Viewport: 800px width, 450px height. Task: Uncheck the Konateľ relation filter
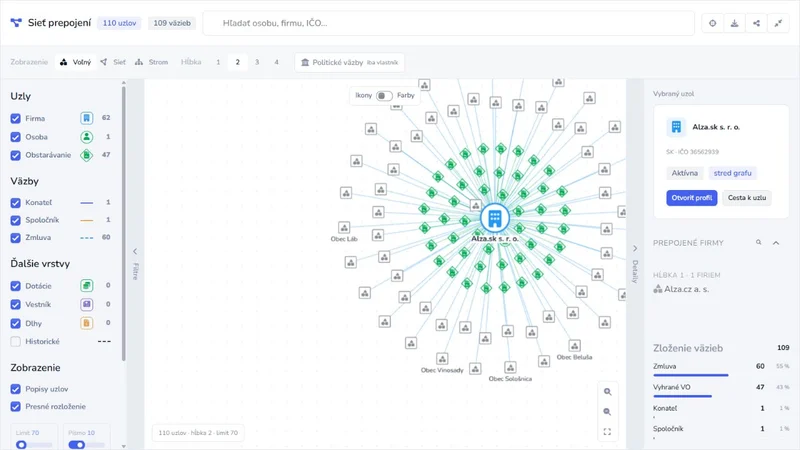click(x=15, y=203)
